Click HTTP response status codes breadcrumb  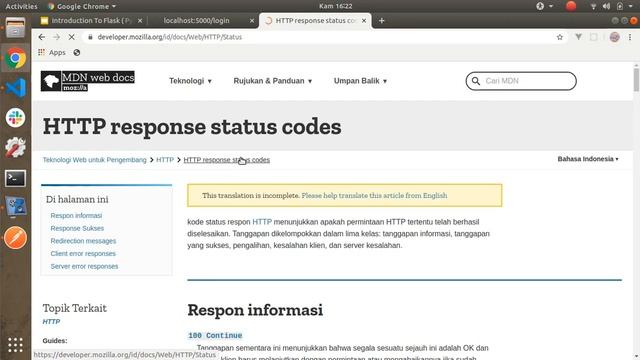(x=227, y=160)
